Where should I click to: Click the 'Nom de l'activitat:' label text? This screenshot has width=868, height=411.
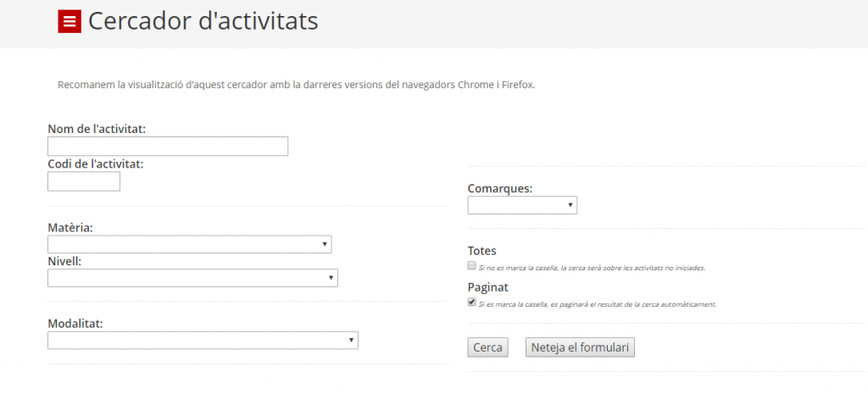(x=97, y=129)
